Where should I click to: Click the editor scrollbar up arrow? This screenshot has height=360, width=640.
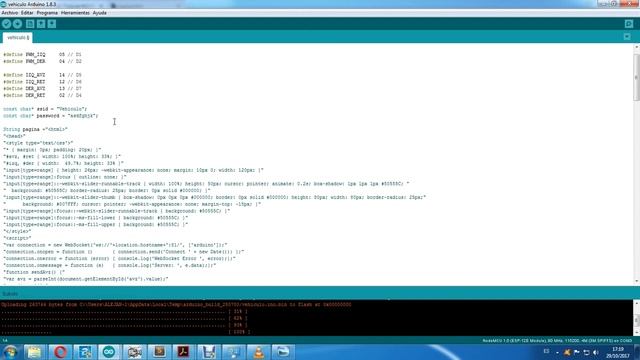(636, 47)
